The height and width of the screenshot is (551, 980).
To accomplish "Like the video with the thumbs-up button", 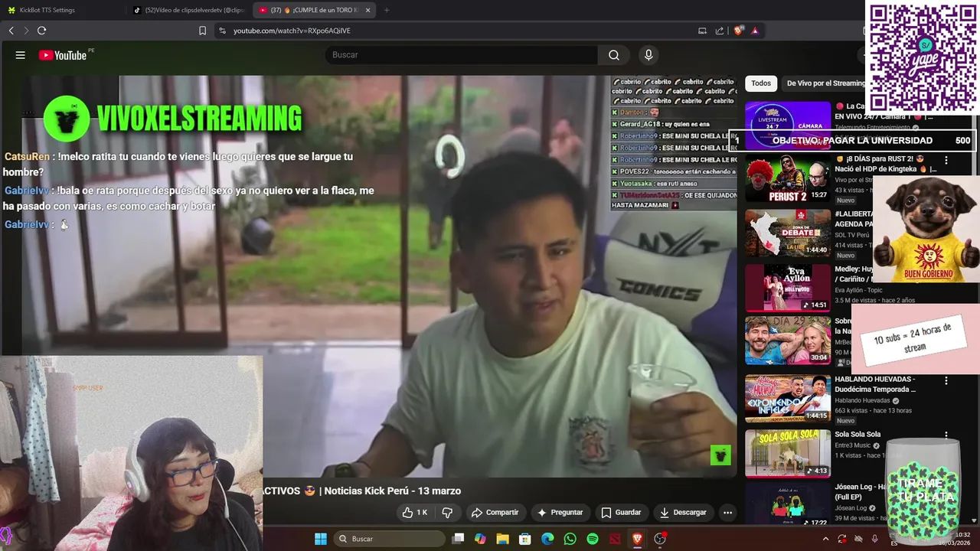I will coord(415,513).
